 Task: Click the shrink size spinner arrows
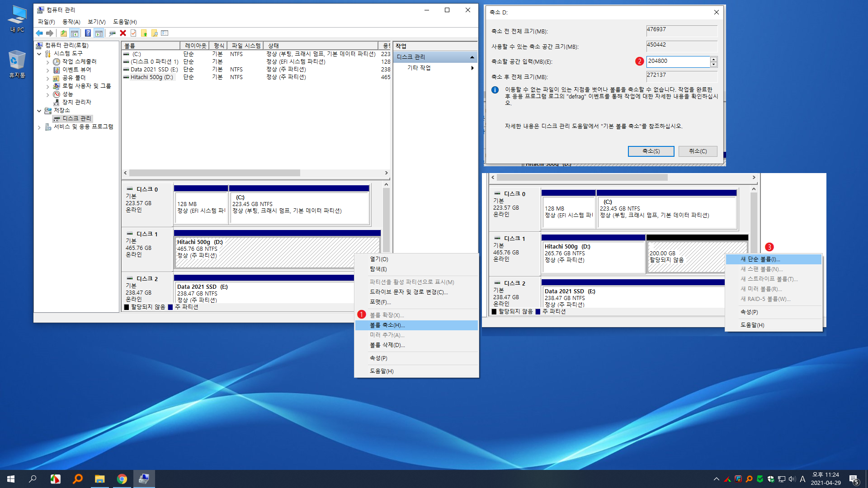[713, 62]
